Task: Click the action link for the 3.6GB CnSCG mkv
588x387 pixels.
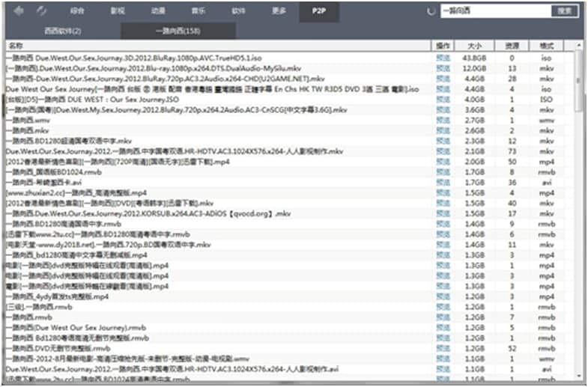Action: point(443,110)
